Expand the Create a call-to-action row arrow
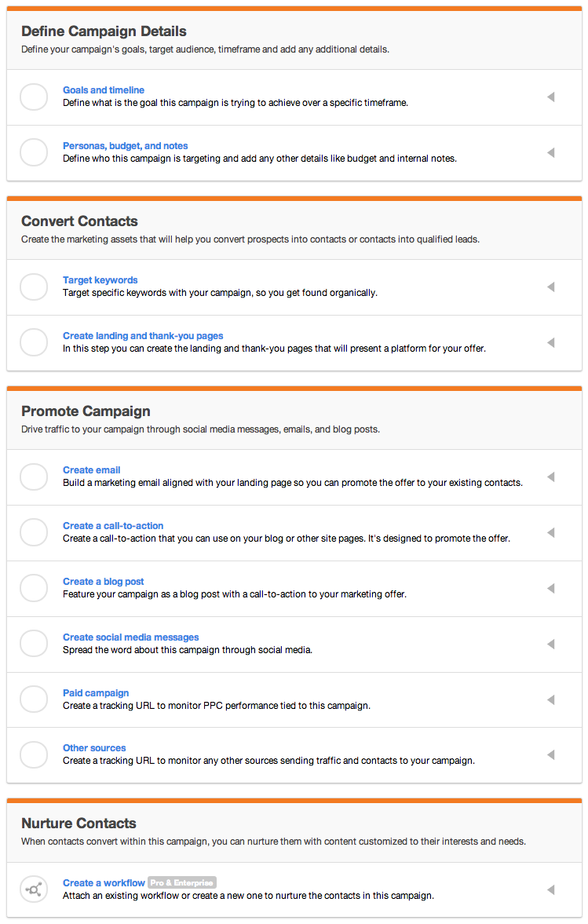The width and height of the screenshot is (588, 924). click(x=551, y=533)
